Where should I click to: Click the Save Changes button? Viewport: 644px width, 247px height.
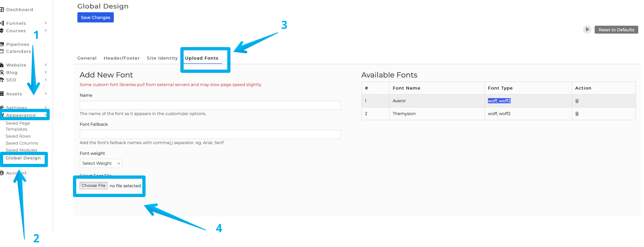click(x=95, y=17)
